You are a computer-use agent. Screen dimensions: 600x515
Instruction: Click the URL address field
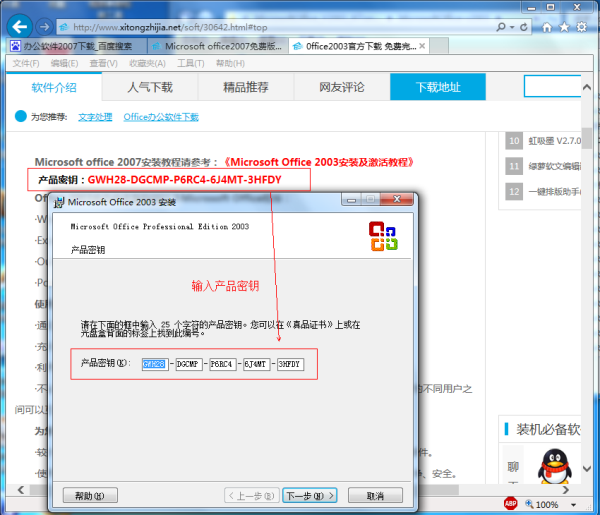[x=276, y=27]
